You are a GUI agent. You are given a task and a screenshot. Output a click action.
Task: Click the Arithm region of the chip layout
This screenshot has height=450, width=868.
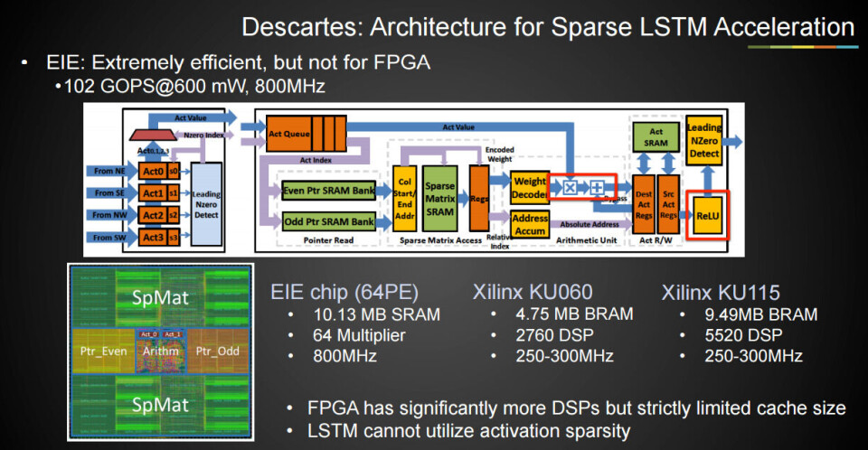(161, 351)
